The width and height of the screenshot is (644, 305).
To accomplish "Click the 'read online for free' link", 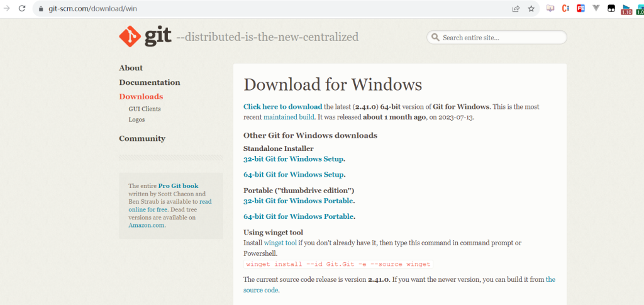I will click(x=170, y=206).
